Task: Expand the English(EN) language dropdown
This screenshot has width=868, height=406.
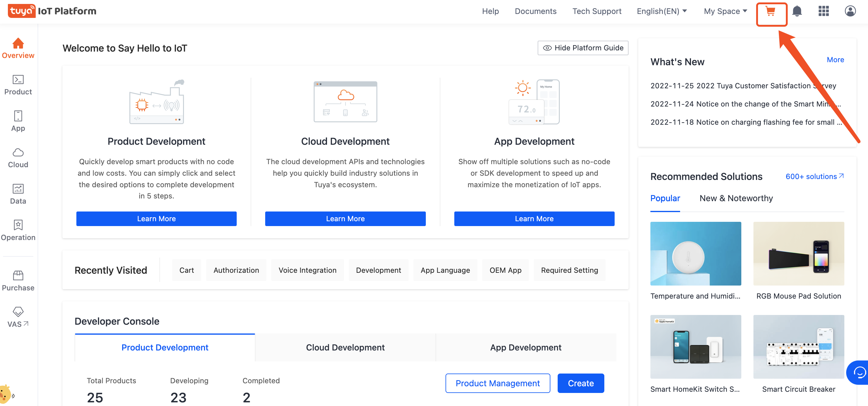Action: point(662,11)
